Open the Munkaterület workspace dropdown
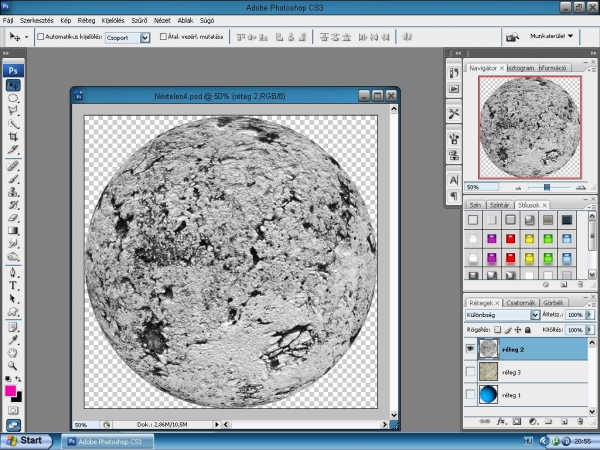The height and width of the screenshot is (450, 600). tap(551, 36)
